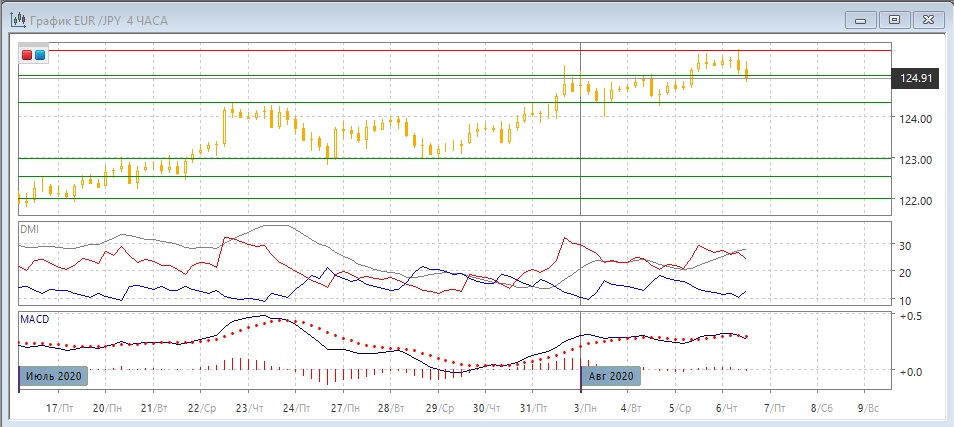Screen dimensions: 954x427
Task: Click the current price label 124.91
Action: (x=916, y=78)
